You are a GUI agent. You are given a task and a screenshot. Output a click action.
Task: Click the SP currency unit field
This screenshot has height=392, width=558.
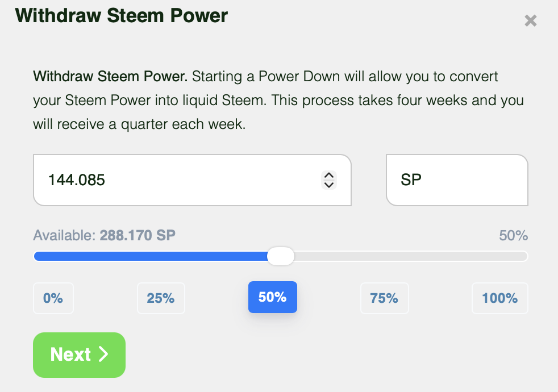tap(456, 180)
